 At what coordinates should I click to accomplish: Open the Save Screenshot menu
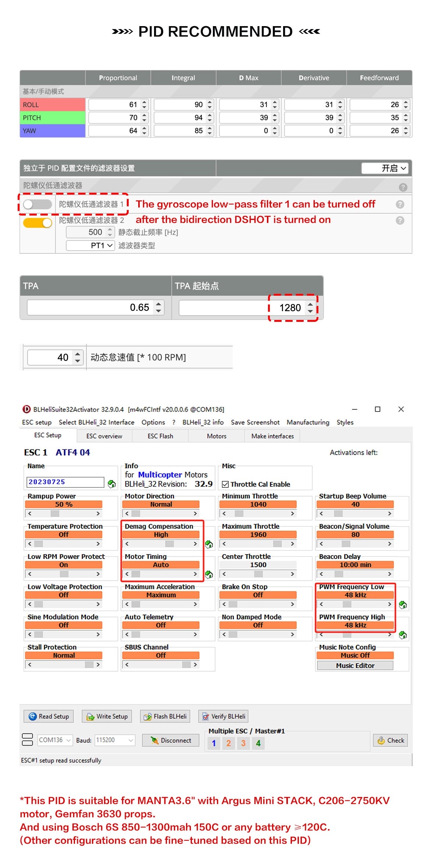255,422
